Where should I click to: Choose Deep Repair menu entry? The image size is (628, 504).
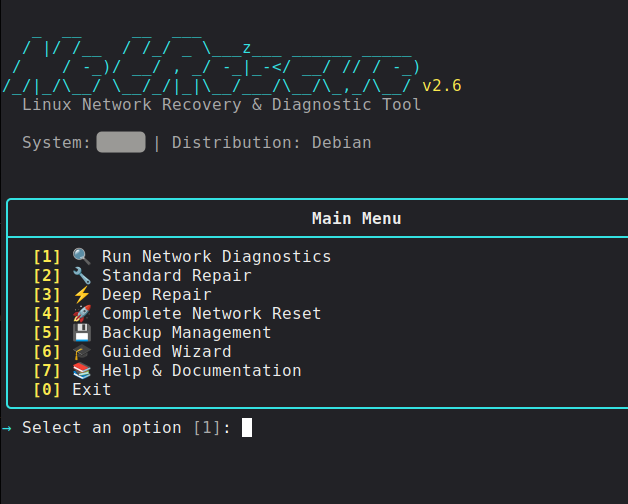pos(157,295)
